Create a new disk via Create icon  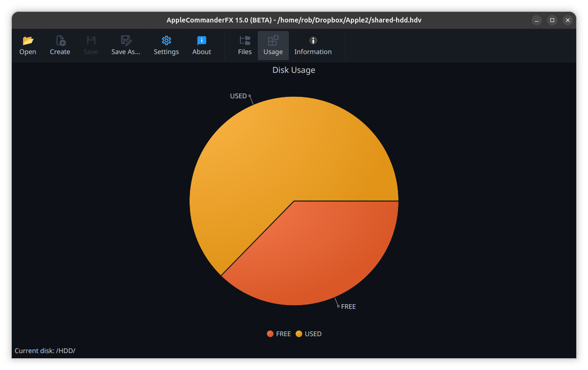[60, 41]
